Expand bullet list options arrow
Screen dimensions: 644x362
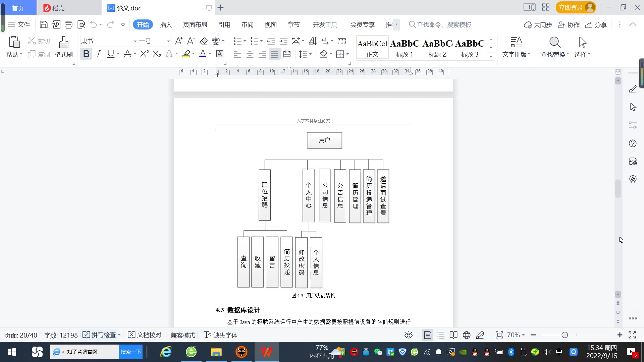245,41
